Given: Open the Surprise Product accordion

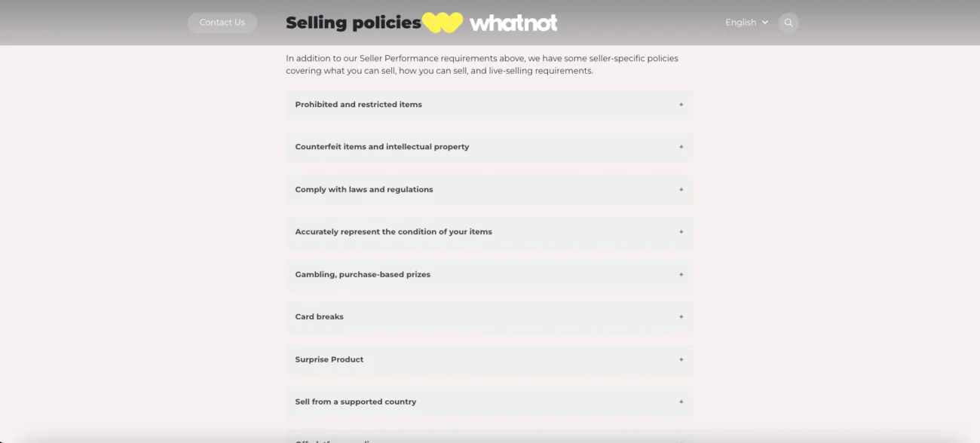Looking at the screenshot, I should (329, 360).
